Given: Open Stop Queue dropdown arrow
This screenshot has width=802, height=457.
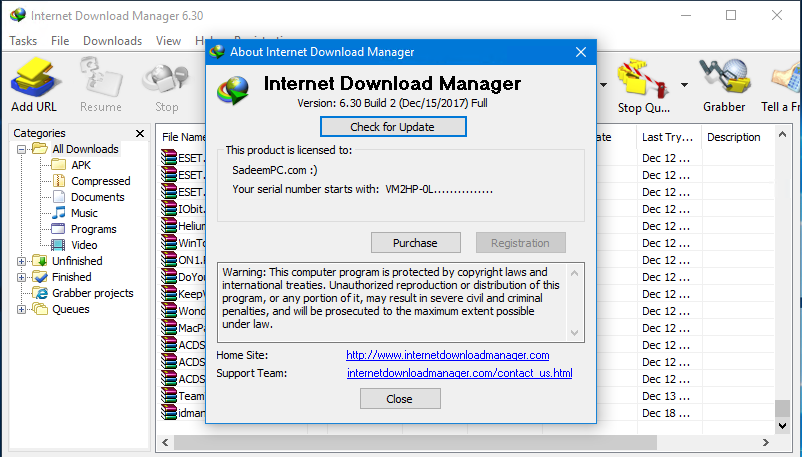Looking at the screenshot, I should click(684, 85).
